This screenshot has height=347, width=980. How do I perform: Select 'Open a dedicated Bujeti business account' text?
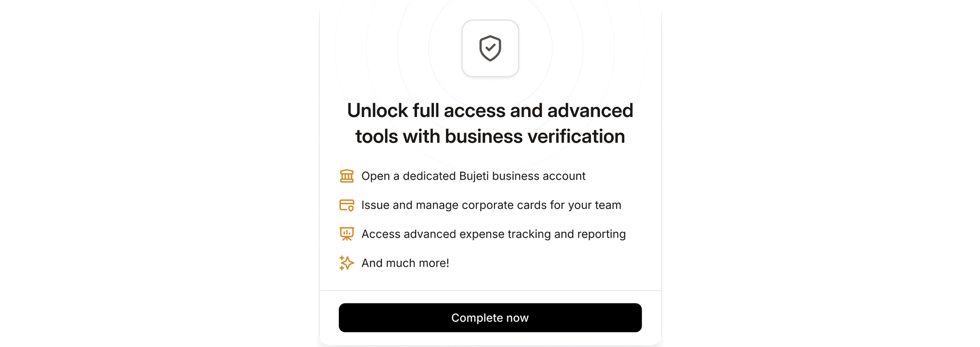pyautogui.click(x=473, y=176)
